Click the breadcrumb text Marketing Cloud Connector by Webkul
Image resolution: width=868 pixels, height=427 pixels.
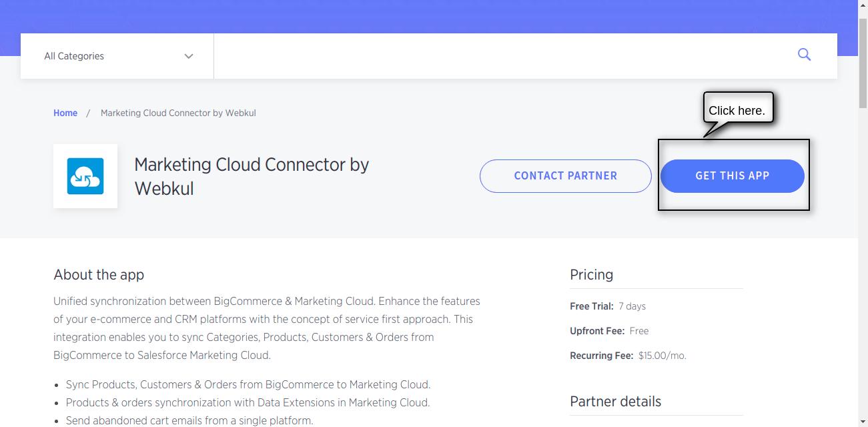point(178,113)
